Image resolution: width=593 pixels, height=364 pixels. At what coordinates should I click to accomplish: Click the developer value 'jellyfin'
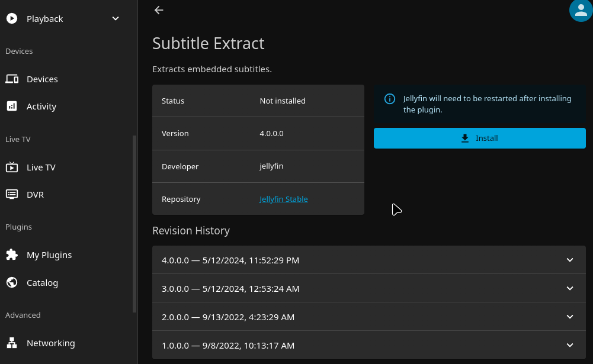271,166
